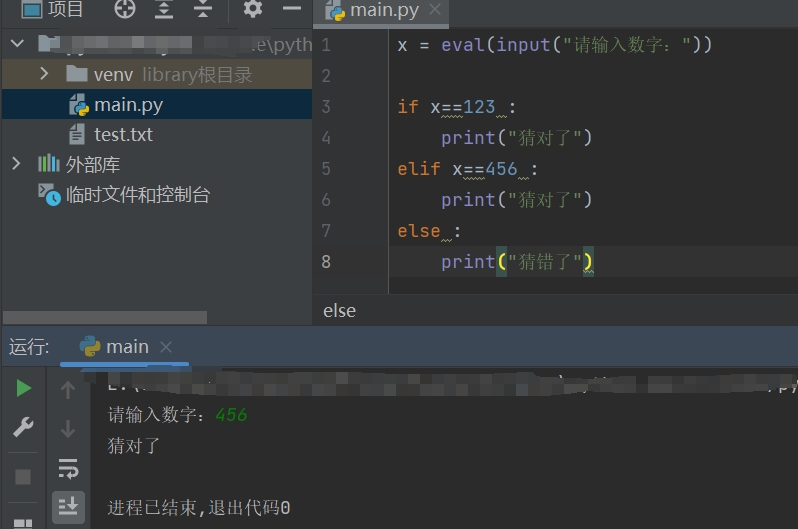The height and width of the screenshot is (529, 798).
Task: Click the wrench icon in run panel
Action: (x=23, y=428)
